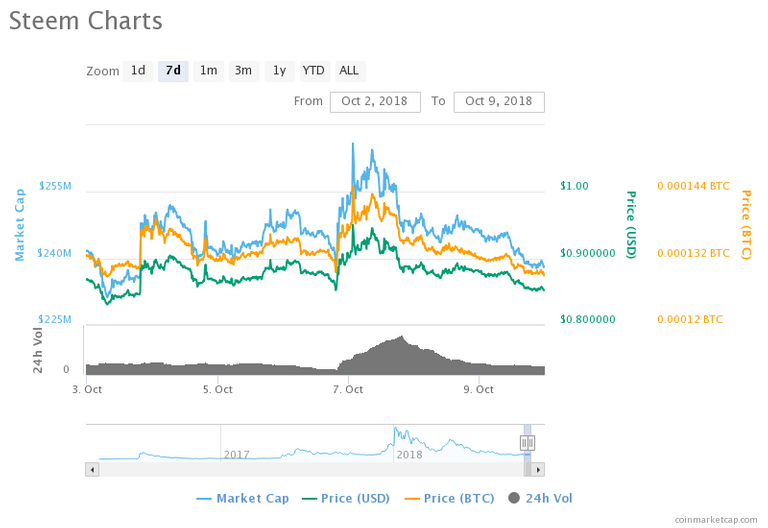Open coinmarketcap.com credit link
This screenshot has width=768, height=528.
point(716,520)
